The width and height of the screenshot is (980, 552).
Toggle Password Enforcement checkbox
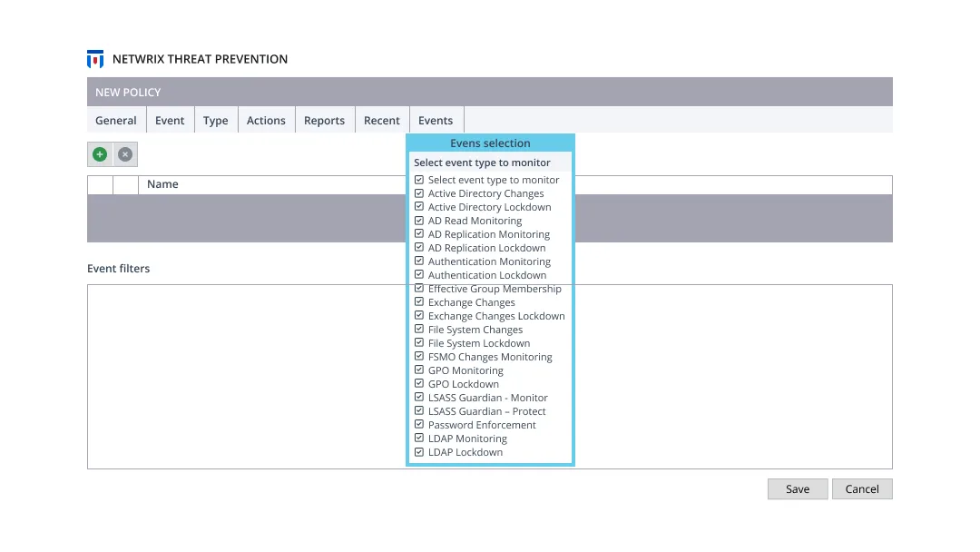coord(418,425)
